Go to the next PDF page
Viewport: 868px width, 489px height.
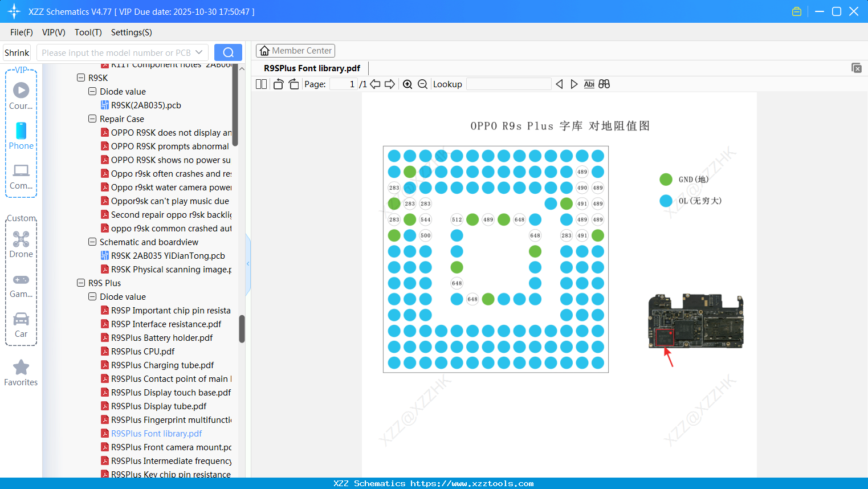coord(390,84)
